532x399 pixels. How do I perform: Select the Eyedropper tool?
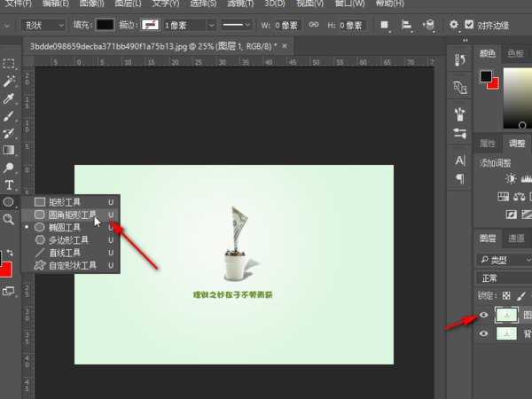[9, 98]
